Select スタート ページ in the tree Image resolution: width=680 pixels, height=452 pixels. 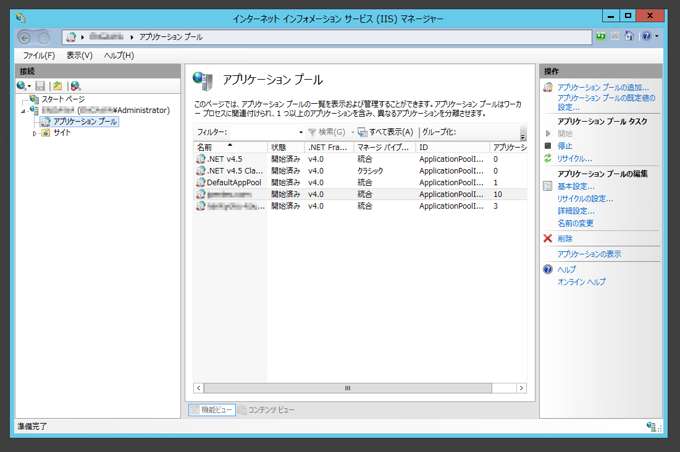(63, 99)
